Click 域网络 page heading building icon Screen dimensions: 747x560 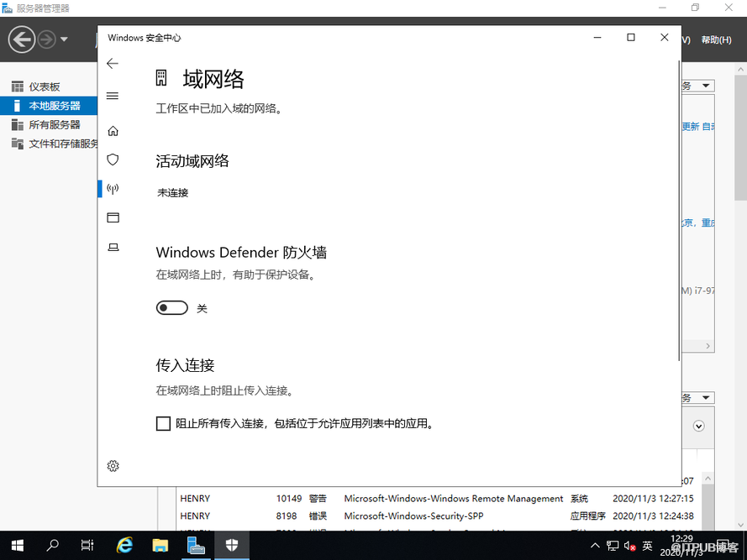[x=161, y=77]
